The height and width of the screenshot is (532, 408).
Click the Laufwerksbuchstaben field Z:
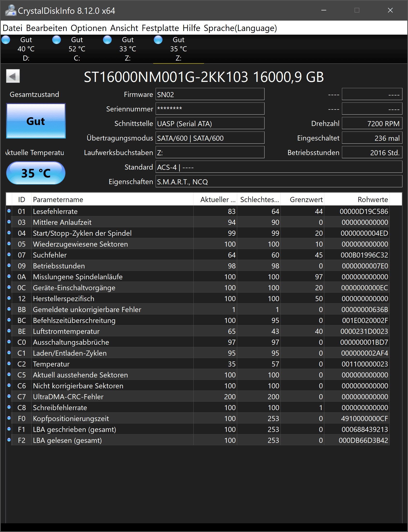tap(210, 152)
